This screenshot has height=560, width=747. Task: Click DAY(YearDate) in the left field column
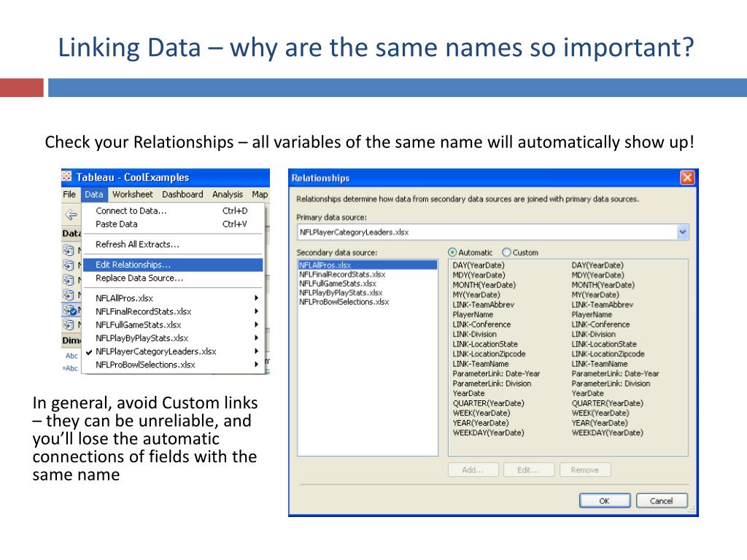click(x=479, y=265)
